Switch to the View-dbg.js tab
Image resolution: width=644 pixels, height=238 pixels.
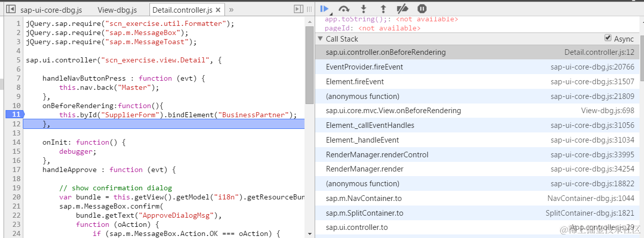coord(117,10)
